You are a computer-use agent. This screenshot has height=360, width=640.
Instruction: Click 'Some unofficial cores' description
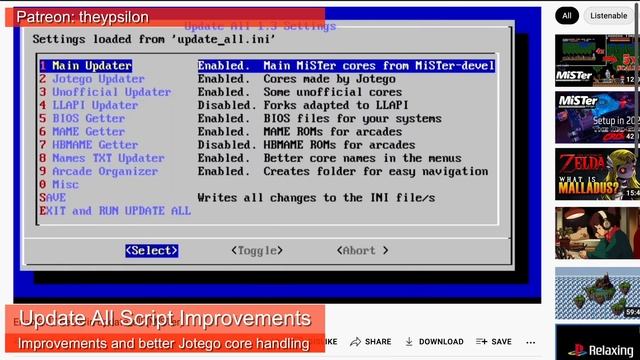pyautogui.click(x=333, y=92)
